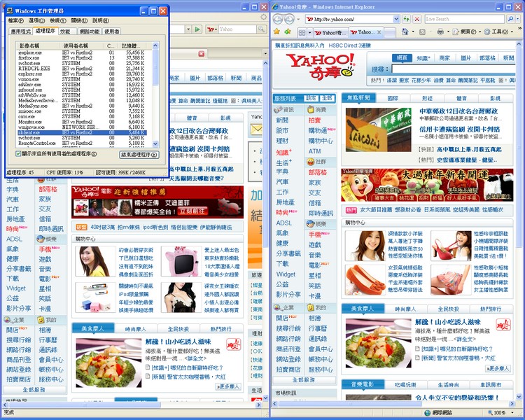Viewport: 525px width, 420px height.
Task: Open Live Search options dropdown
Action: click(518, 19)
